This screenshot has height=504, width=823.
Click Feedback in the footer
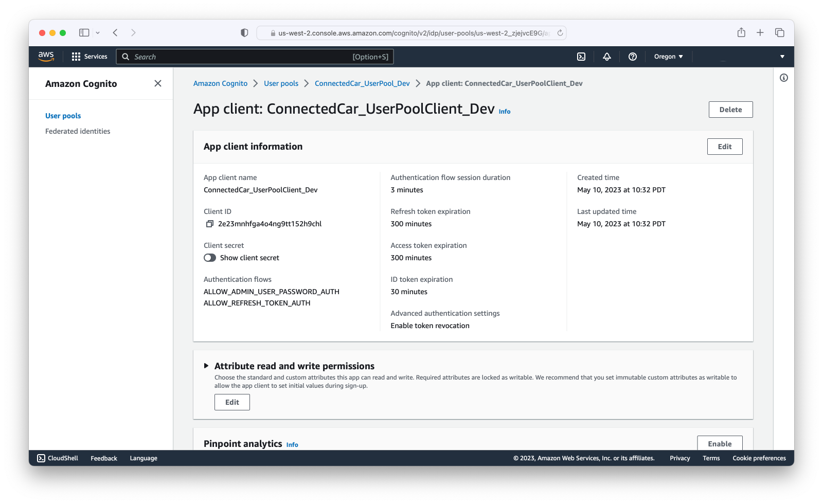point(104,458)
